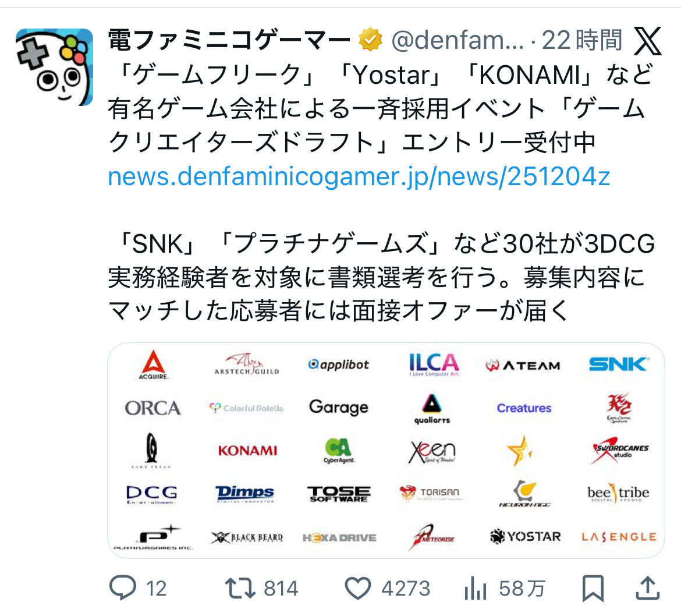Tap the repost arrows icon
Viewport: 681px width, 616px height.
pos(240,588)
